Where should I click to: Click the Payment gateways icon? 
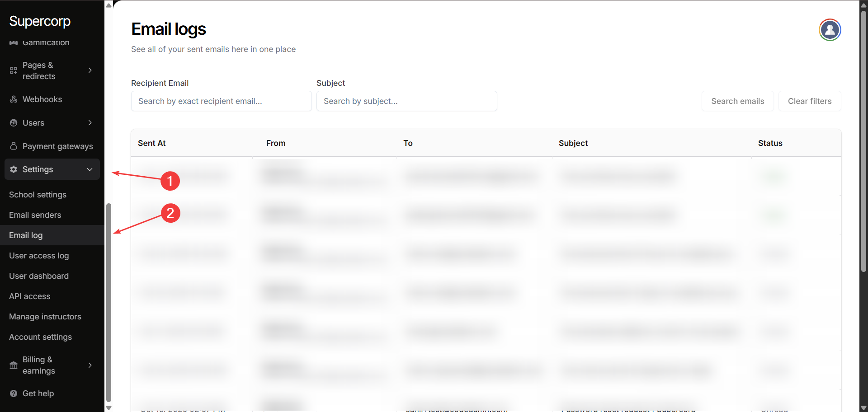coord(14,146)
